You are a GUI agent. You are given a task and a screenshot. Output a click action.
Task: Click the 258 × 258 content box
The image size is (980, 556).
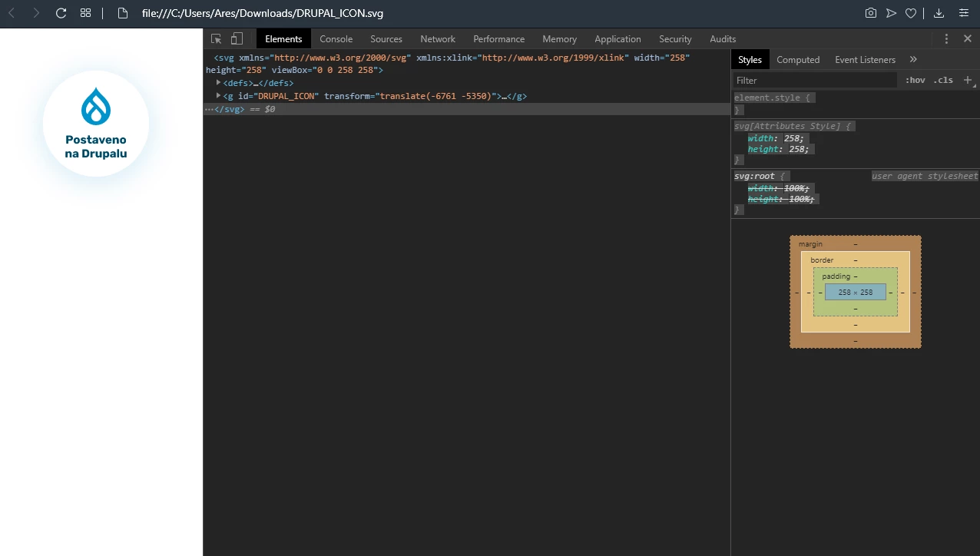point(856,292)
